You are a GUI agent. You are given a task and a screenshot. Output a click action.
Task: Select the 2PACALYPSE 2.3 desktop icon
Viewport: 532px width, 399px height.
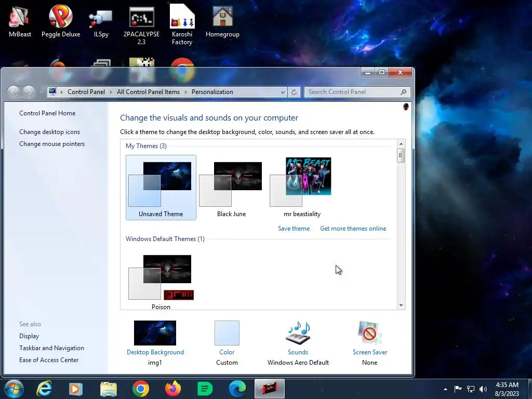pyautogui.click(x=141, y=26)
